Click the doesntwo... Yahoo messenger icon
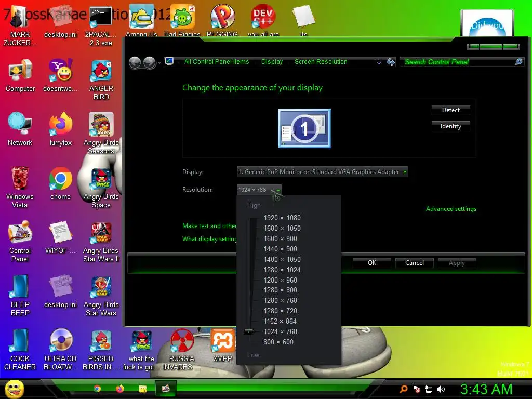This screenshot has height=399, width=532. click(60, 76)
